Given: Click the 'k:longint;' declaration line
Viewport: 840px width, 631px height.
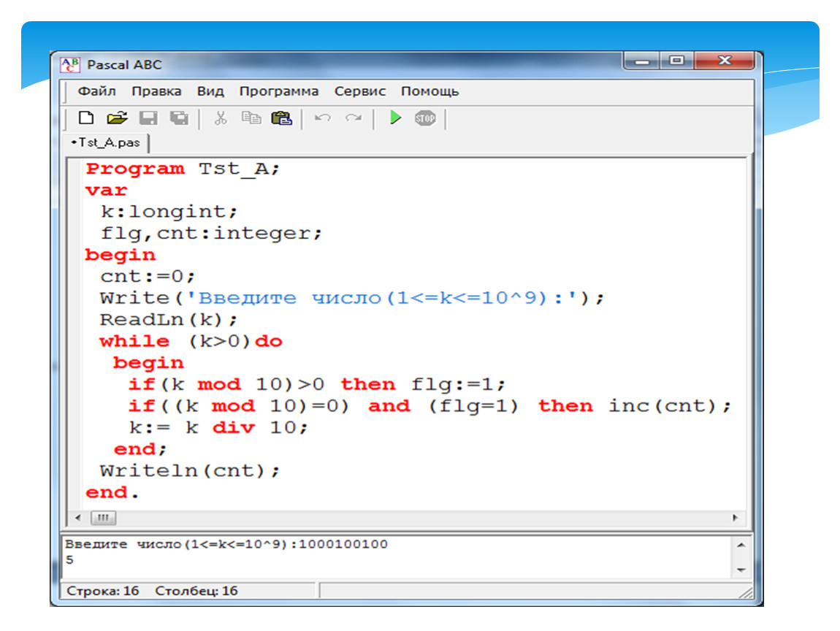Looking at the screenshot, I should point(169,212).
